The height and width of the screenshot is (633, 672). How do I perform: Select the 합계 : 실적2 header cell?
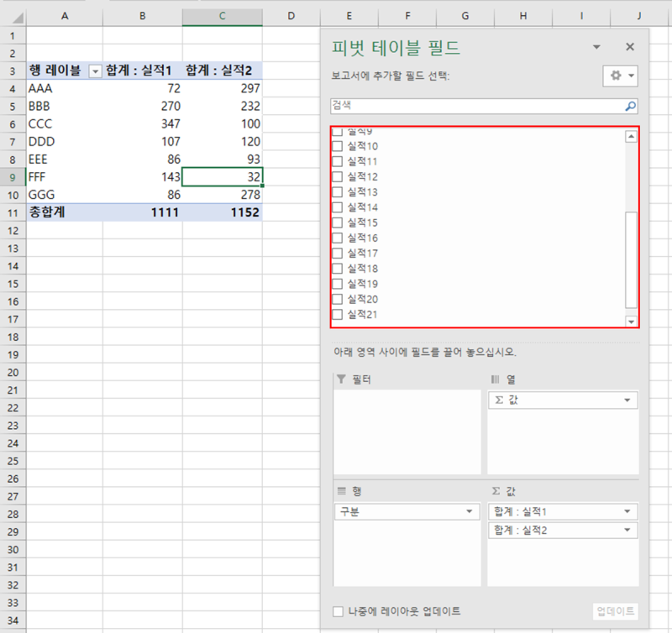point(223,71)
